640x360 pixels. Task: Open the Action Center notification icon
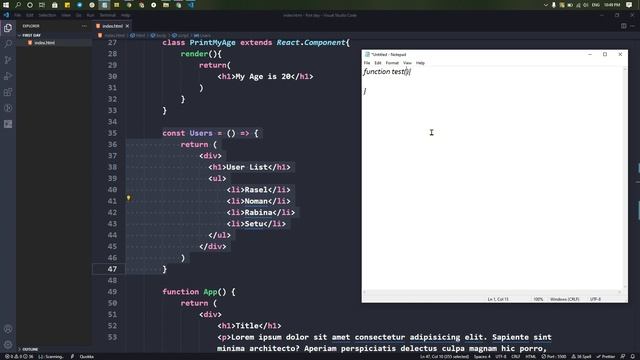click(x=629, y=5)
